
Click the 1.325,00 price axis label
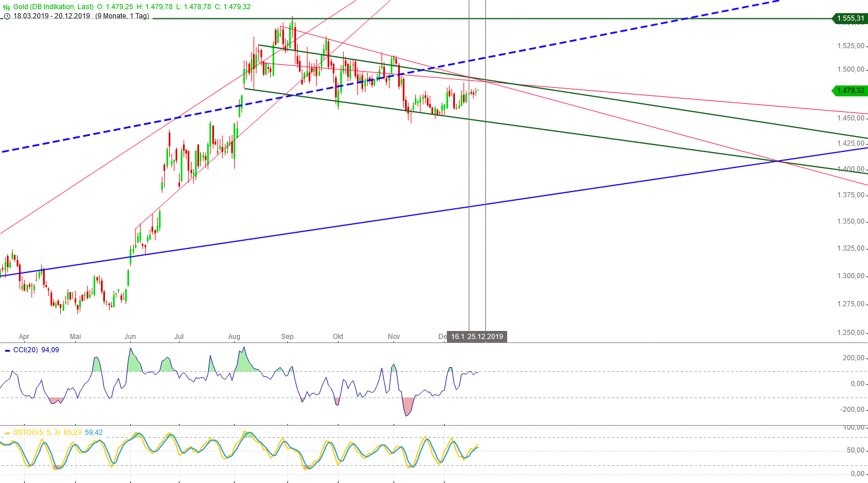coord(851,248)
